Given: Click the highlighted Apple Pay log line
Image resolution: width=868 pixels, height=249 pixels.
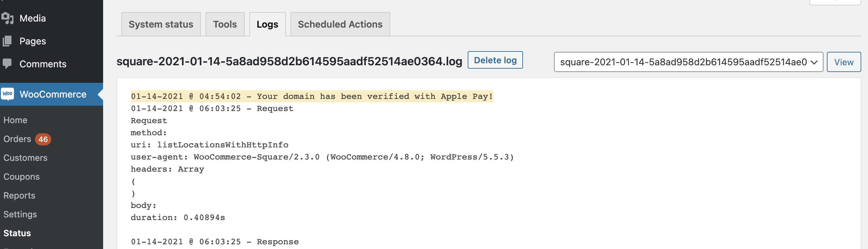Looking at the screenshot, I should pyautogui.click(x=312, y=96).
